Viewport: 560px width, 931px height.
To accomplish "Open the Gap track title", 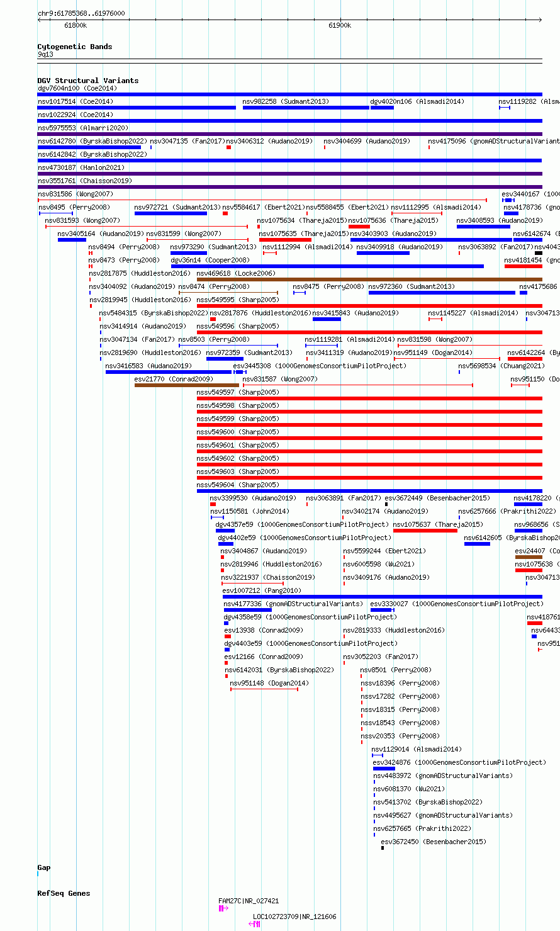I will coord(44,868).
